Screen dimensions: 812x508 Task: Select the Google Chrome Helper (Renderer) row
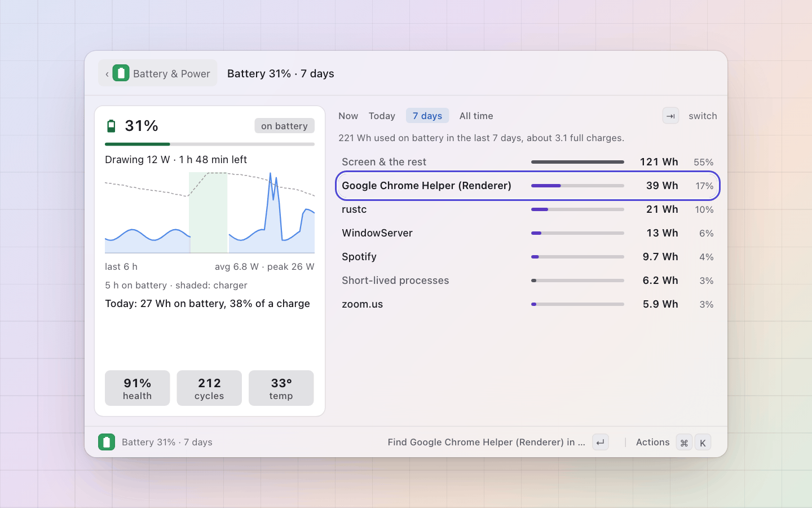pyautogui.click(x=528, y=186)
